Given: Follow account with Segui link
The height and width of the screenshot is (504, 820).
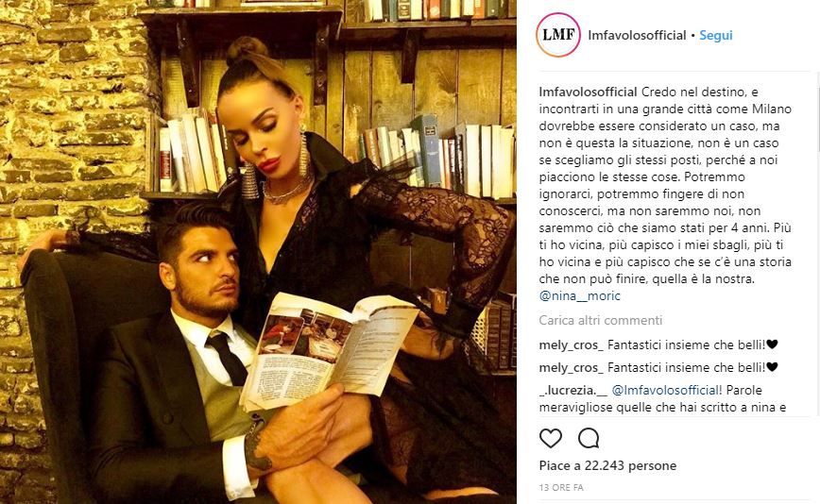Looking at the screenshot, I should [716, 35].
